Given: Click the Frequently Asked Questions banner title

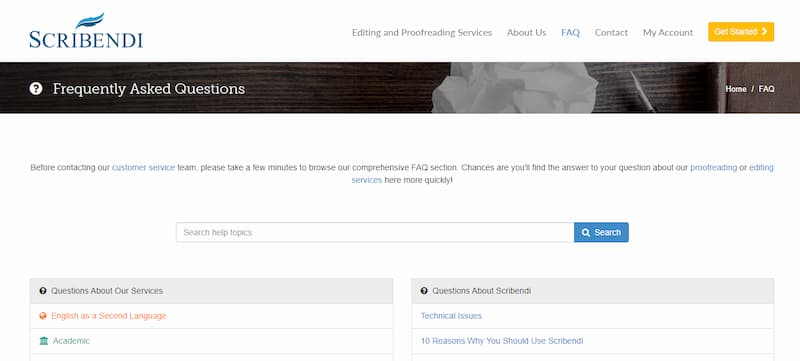Looking at the screenshot, I should [148, 89].
